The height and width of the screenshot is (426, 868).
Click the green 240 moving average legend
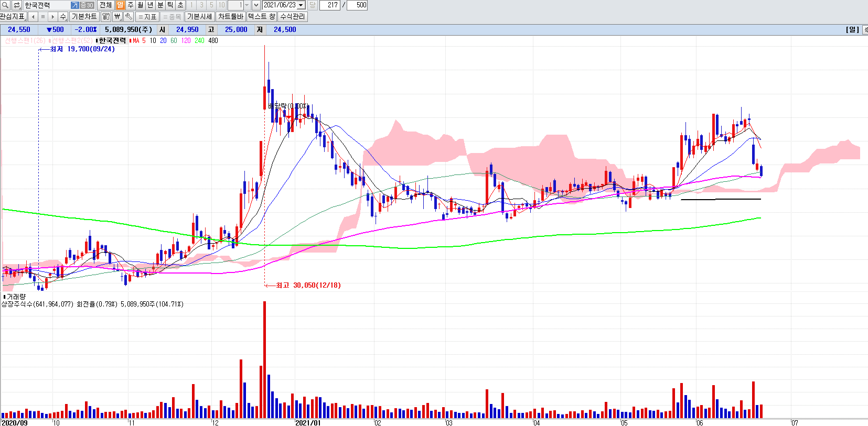pyautogui.click(x=199, y=40)
